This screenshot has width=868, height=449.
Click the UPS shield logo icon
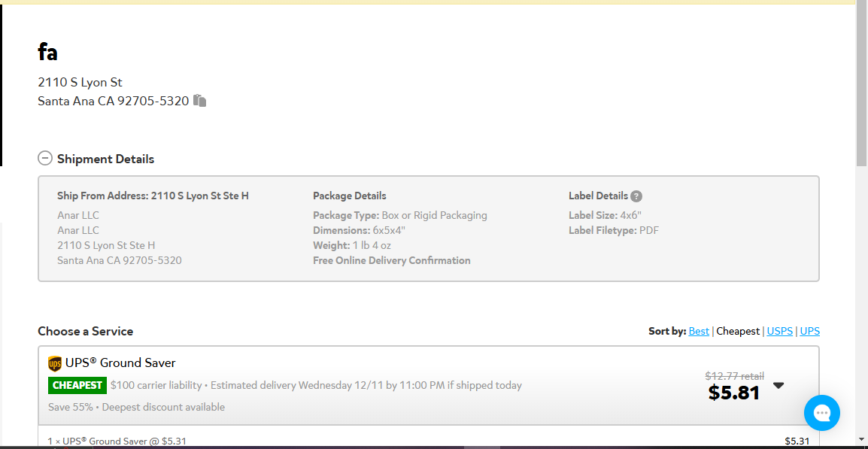click(x=55, y=364)
